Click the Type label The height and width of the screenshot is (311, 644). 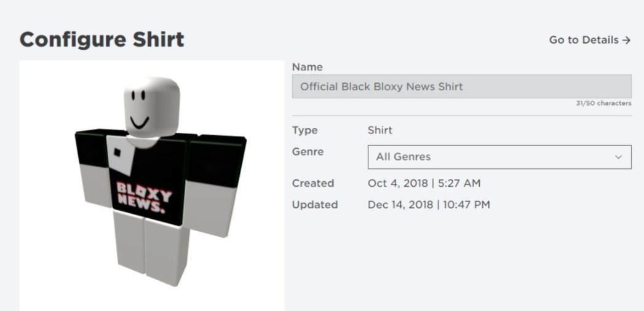[304, 130]
